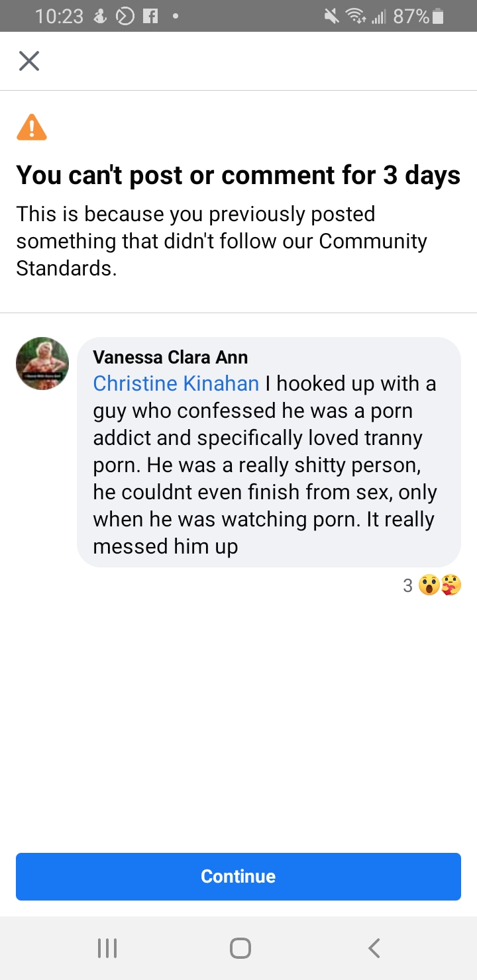Viewport: 477px width, 980px height.
Task: Tap the battery 87% indicator
Action: tap(418, 17)
